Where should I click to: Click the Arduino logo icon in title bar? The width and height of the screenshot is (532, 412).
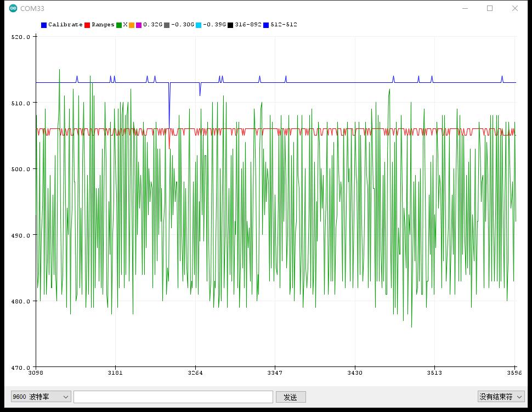click(13, 8)
